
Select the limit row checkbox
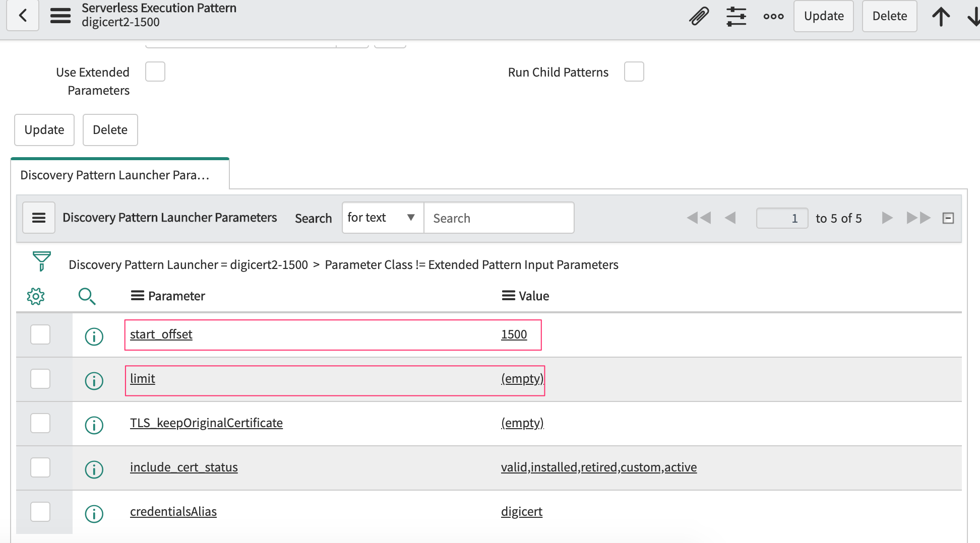(40, 379)
